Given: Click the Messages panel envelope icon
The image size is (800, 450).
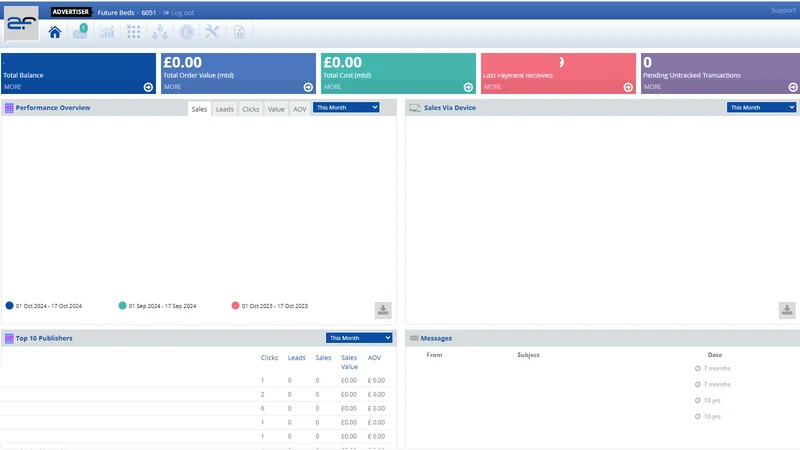Looking at the screenshot, I should (414, 338).
